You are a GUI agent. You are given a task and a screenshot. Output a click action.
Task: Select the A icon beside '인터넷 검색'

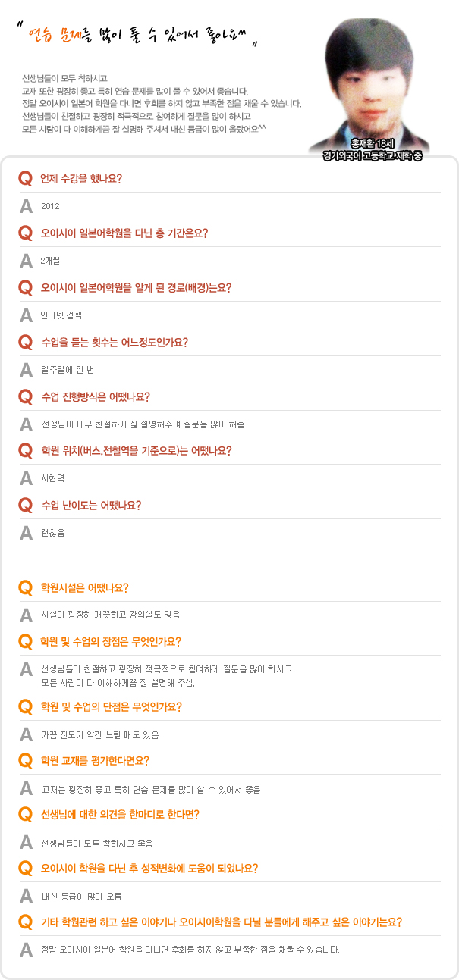pyautogui.click(x=26, y=315)
